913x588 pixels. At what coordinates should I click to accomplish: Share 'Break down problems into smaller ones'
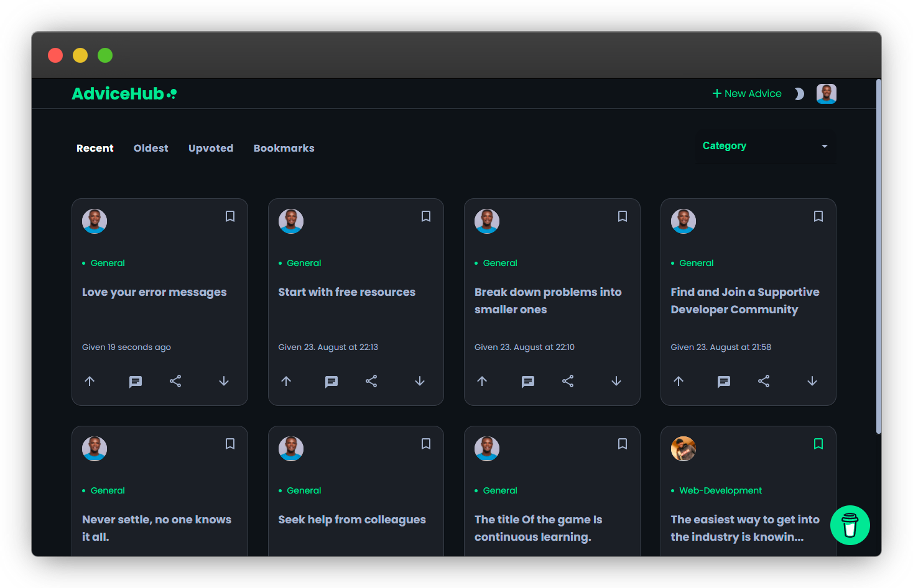point(568,381)
